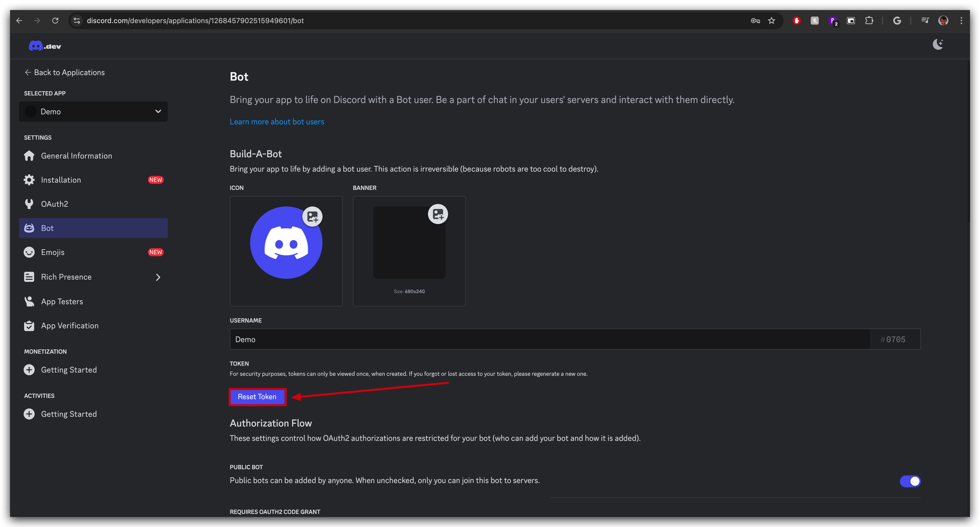Select Bot in the sidebar
The height and width of the screenshot is (527, 980).
(x=93, y=228)
